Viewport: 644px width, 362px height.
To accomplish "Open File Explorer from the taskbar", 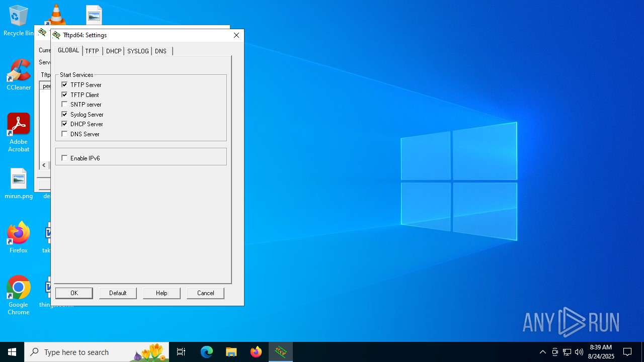I will tap(231, 352).
